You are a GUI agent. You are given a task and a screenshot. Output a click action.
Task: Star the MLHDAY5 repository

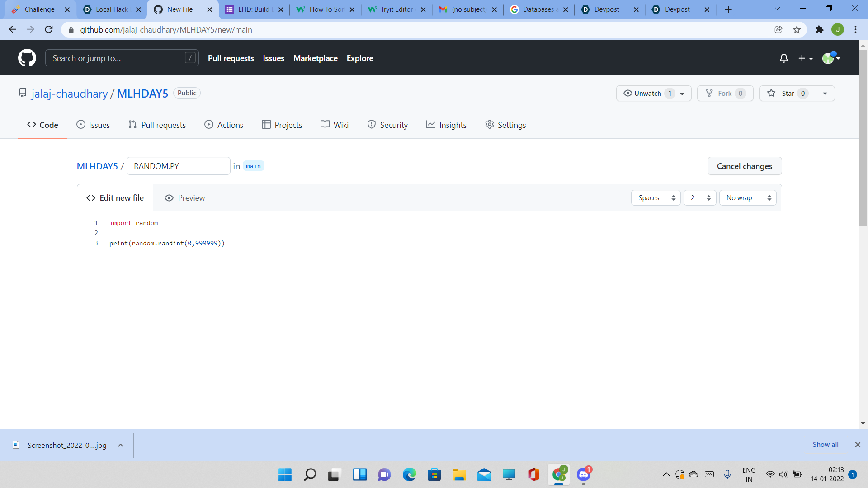(787, 94)
